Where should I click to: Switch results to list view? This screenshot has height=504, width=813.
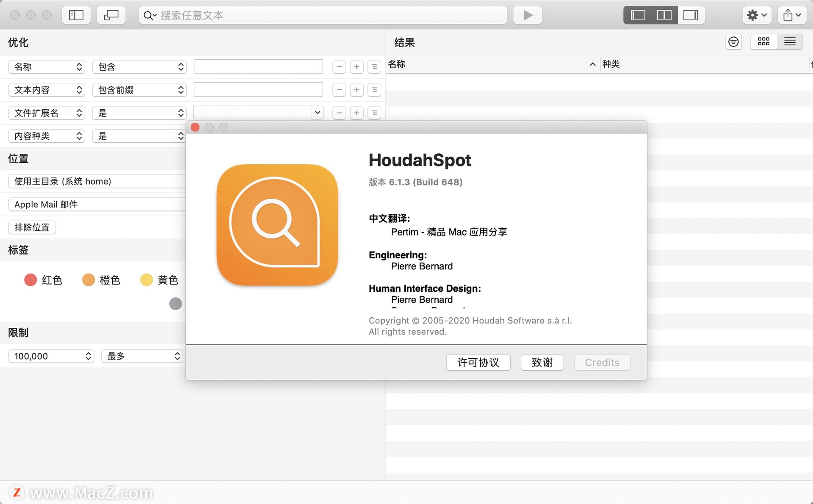click(790, 42)
